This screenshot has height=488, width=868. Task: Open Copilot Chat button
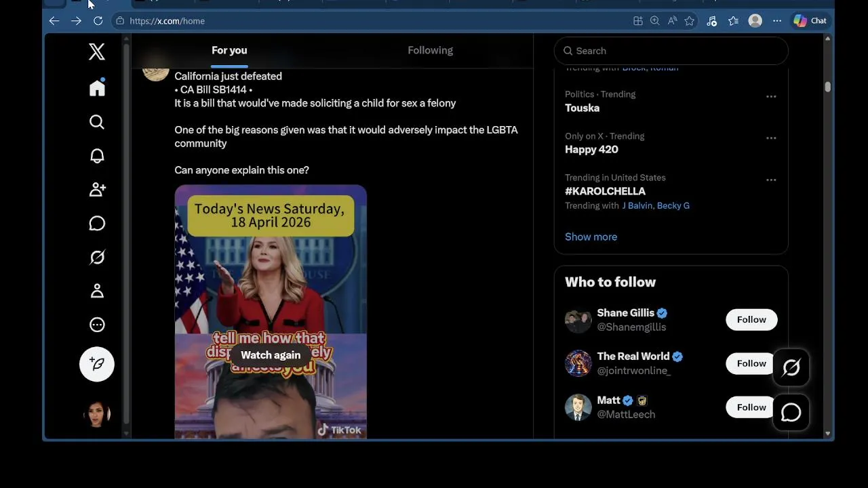810,21
